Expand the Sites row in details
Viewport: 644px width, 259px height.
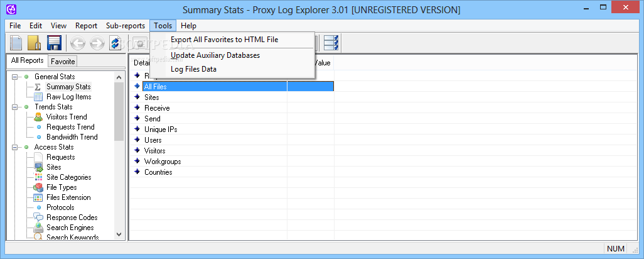(137, 97)
